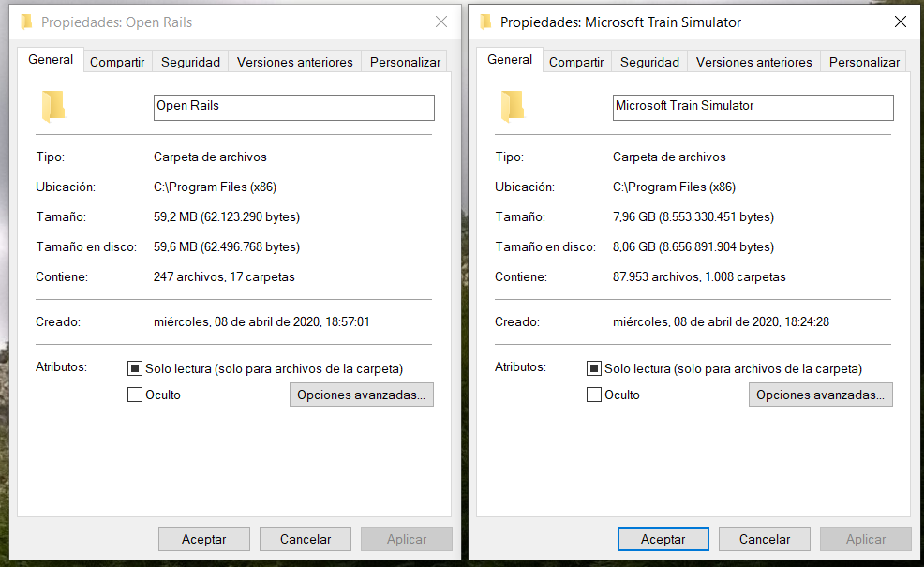
Task: Switch to Personalizar tab in Open Rails properties
Action: click(405, 62)
